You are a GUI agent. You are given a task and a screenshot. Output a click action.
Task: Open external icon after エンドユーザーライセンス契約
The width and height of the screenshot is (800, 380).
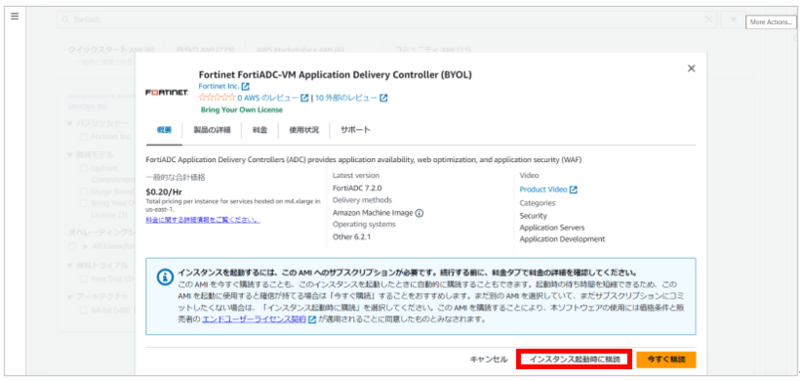click(312, 319)
